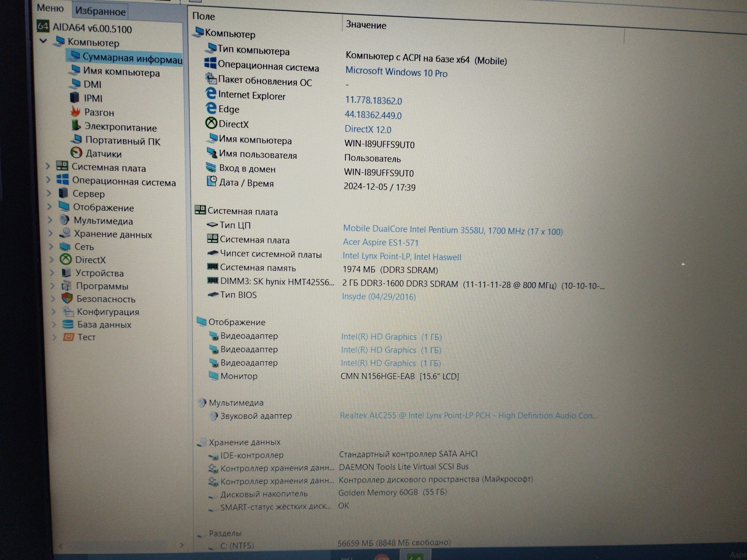Expand the Операционная система tree node

pos(49,180)
